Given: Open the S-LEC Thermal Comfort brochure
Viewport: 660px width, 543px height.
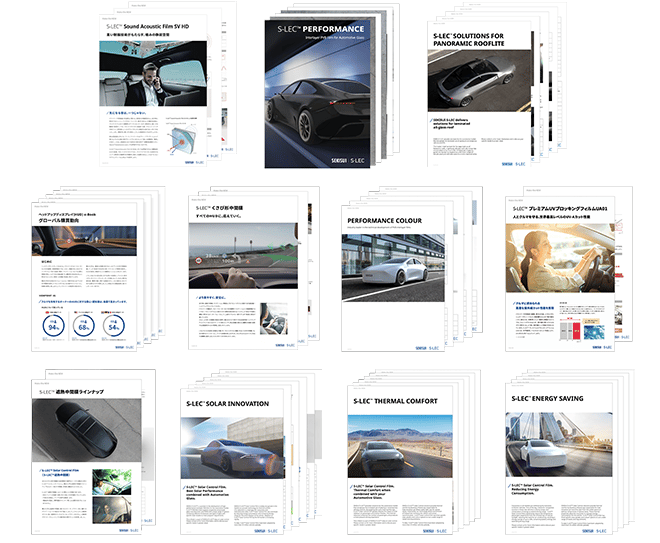Looking at the screenshot, I should (x=400, y=460).
